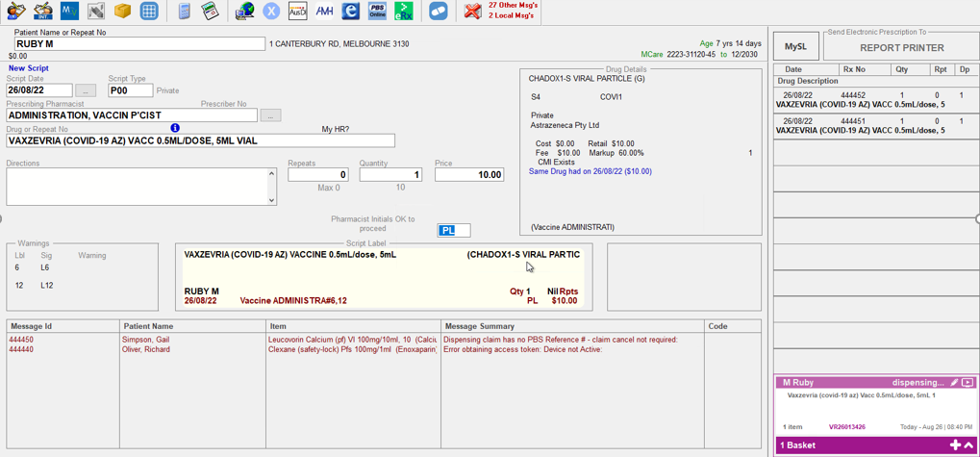Open the calculator toolbar icon

[x=185, y=11]
